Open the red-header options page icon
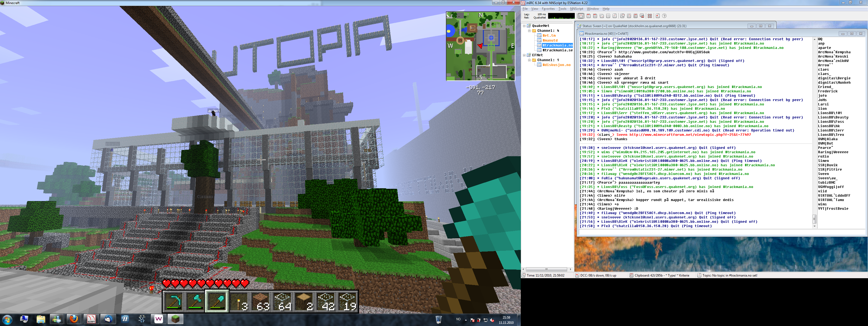Image resolution: width=868 pixels, height=326 pixels. 589,16
